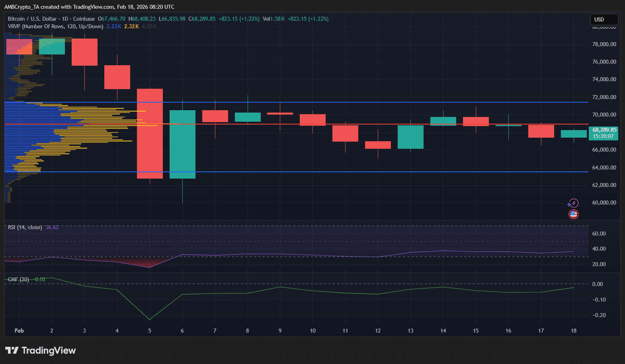The height and width of the screenshot is (364, 625).
Task: Open the USD currency selector
Action: click(x=604, y=19)
